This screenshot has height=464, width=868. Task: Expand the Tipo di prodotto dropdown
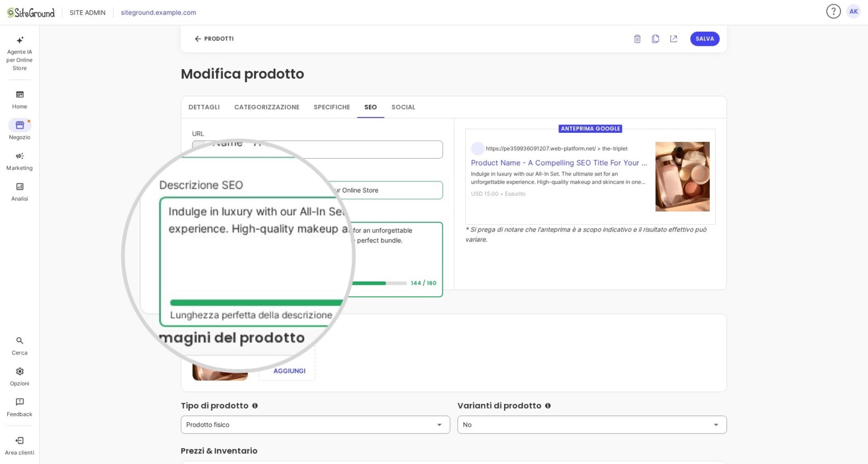[315, 424]
